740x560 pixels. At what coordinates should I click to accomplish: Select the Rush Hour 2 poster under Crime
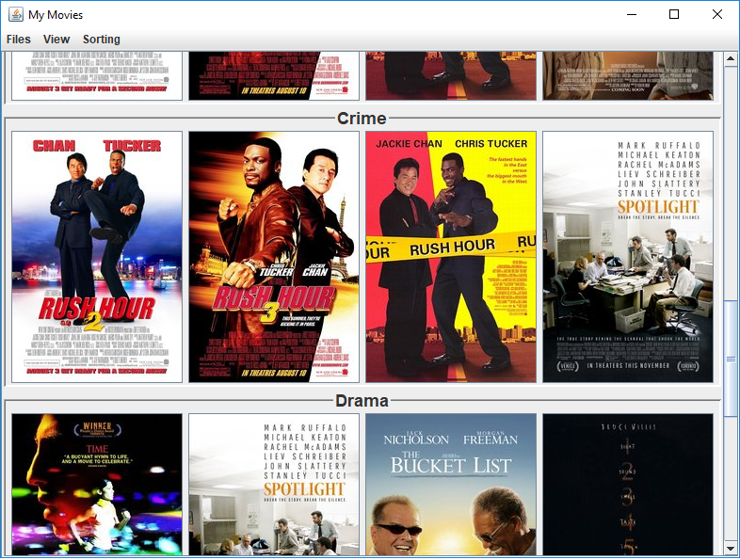click(x=97, y=257)
